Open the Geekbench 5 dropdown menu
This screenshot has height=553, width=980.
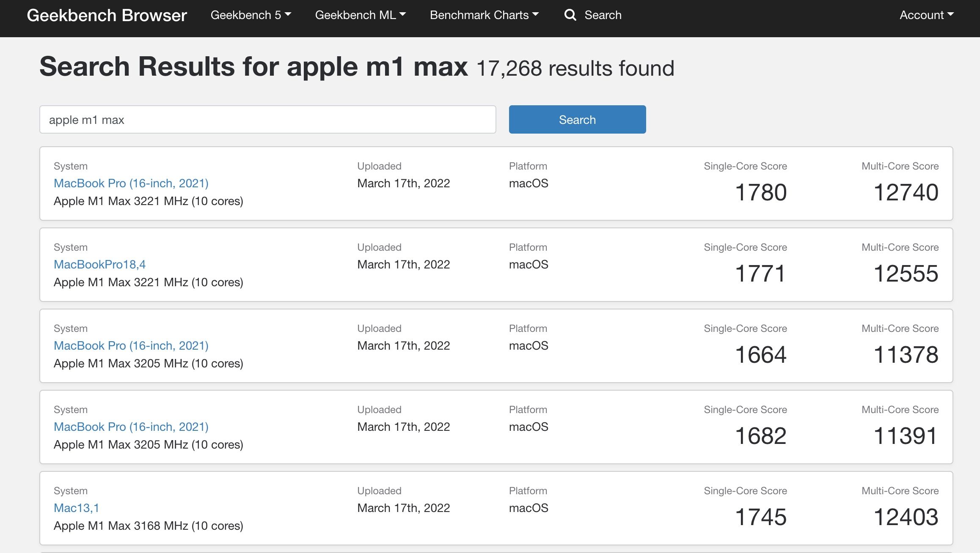251,15
